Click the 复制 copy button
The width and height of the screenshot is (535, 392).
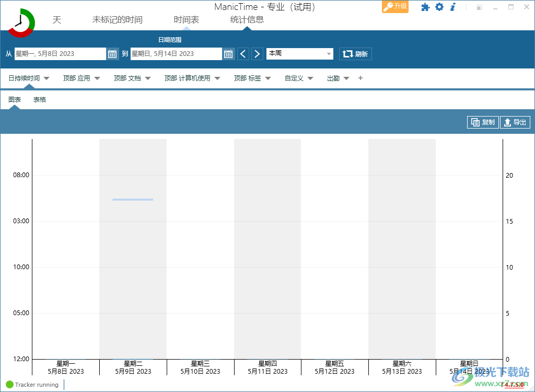tap(483, 122)
